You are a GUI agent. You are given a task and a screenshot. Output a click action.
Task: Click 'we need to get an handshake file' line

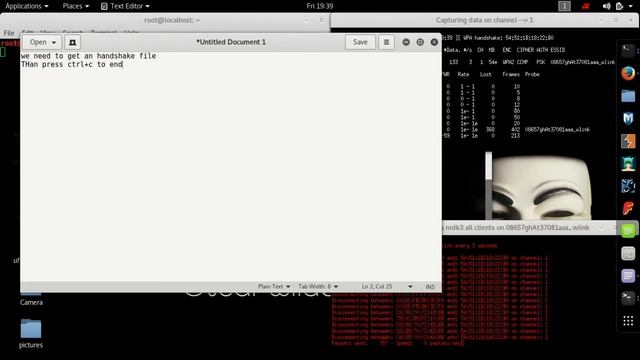[88, 56]
